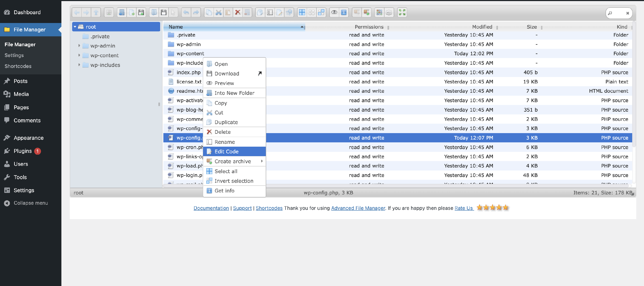Toggle fullscreen mode with green arrows icon

coord(402,12)
